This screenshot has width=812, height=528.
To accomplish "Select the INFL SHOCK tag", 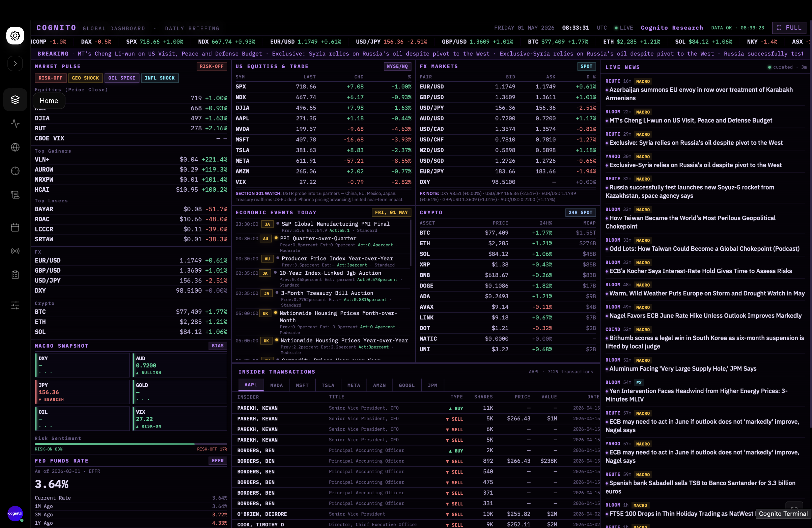I will click(x=160, y=78).
